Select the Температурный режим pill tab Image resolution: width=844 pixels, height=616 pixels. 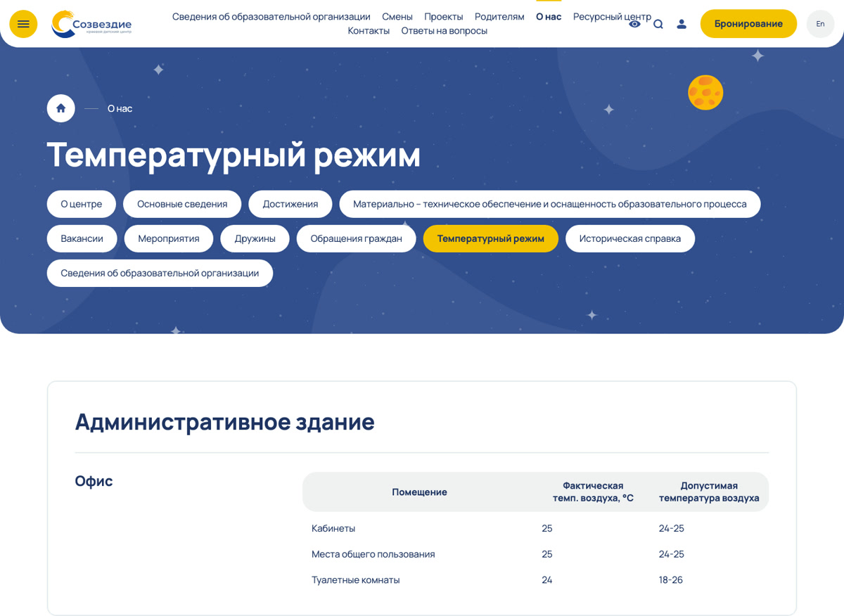coord(491,238)
